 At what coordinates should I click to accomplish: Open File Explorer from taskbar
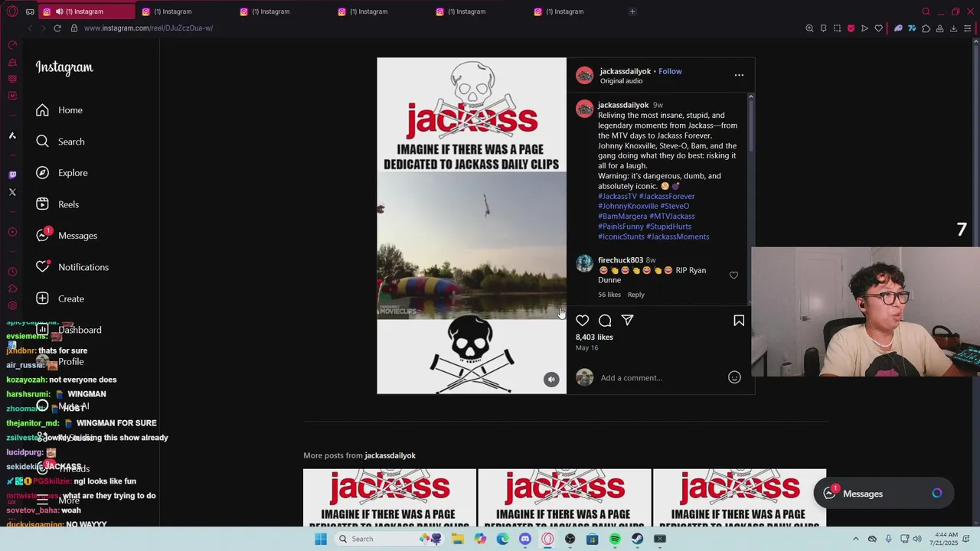458,539
